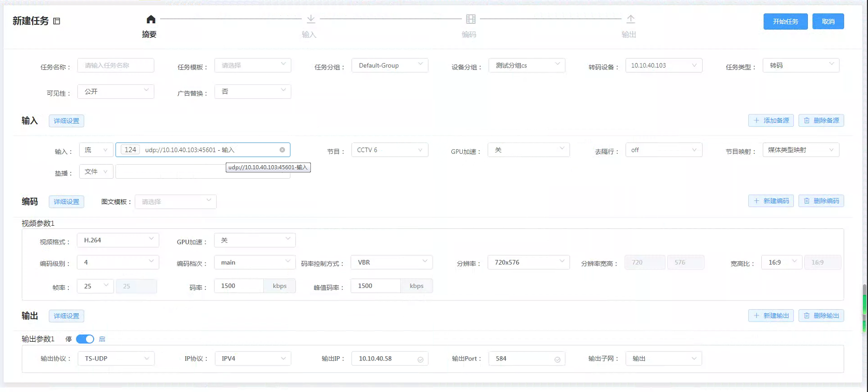Open the 任务类型 转码 dropdown
Viewport: 868px width, 392px height.
coord(801,65)
